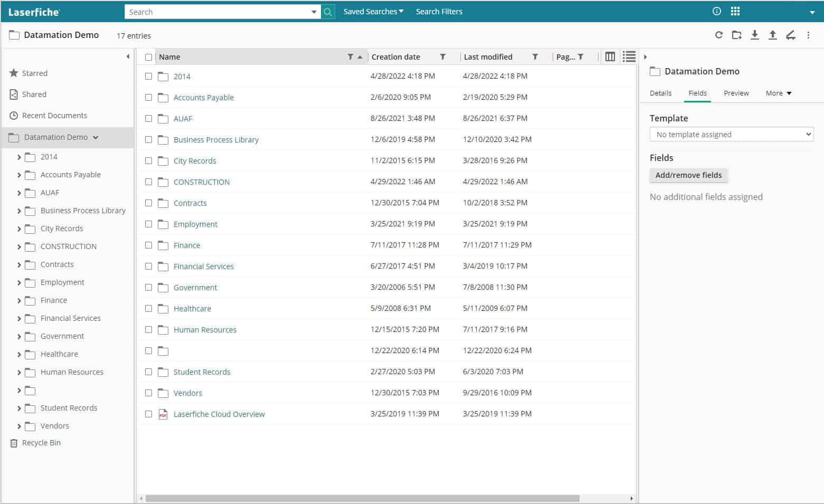The width and height of the screenshot is (824, 504).
Task: Toggle the select-all checkbox in header
Action: 148,57
